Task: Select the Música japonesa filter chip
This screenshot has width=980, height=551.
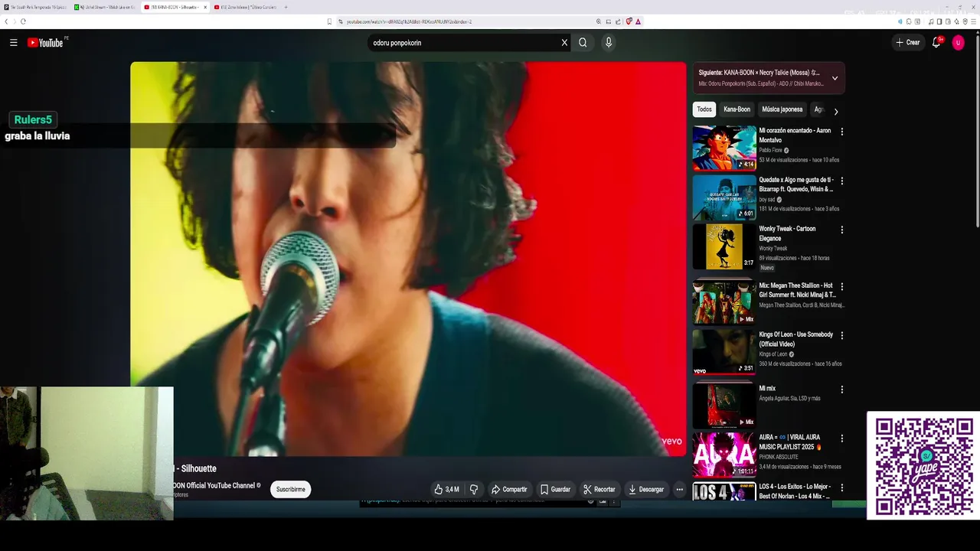Action: pos(782,109)
